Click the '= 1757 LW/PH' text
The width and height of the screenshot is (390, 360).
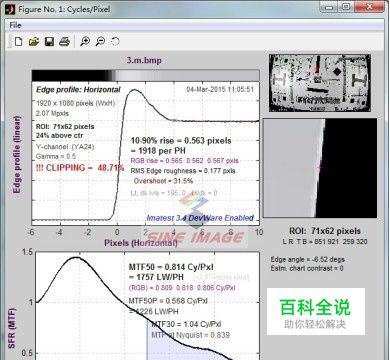[156, 277]
